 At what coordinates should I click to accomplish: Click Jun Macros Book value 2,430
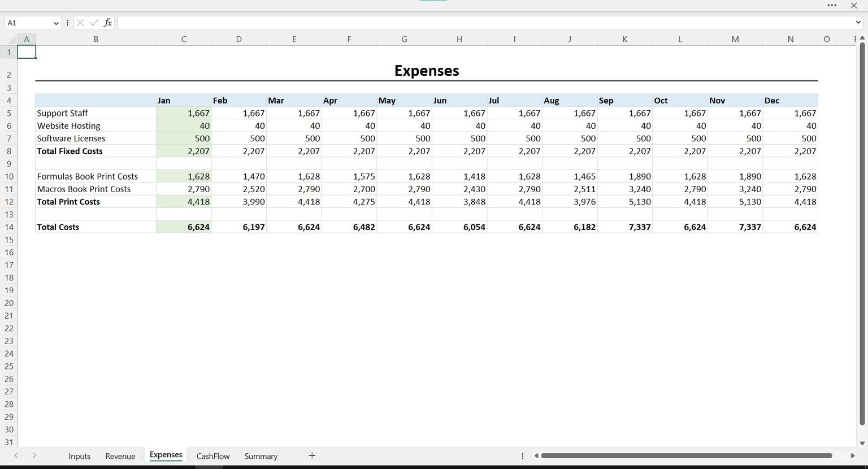point(459,189)
